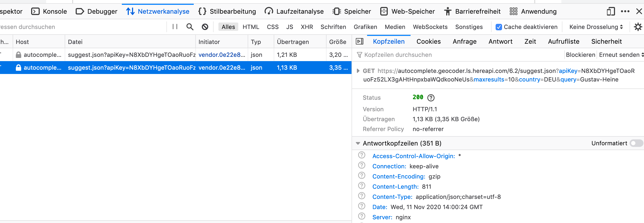Collapse the Antwortkopfzeilen section
The height and width of the screenshot is (223, 644).
(x=358, y=143)
